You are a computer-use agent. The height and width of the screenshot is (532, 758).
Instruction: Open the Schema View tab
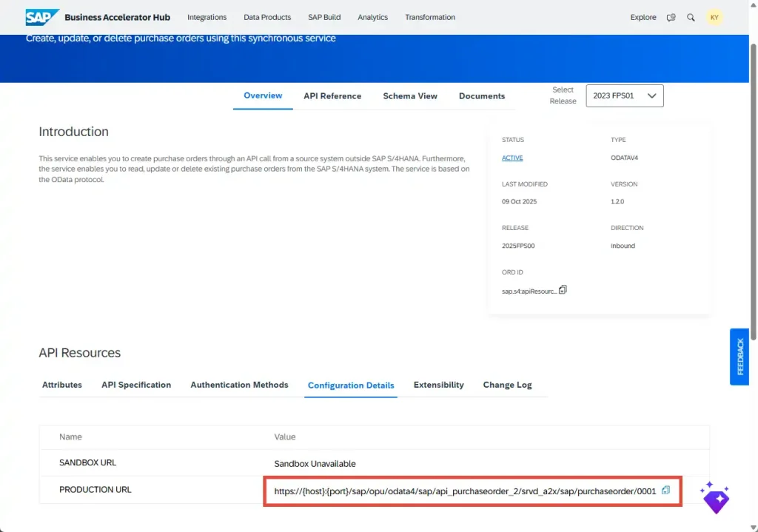410,96
